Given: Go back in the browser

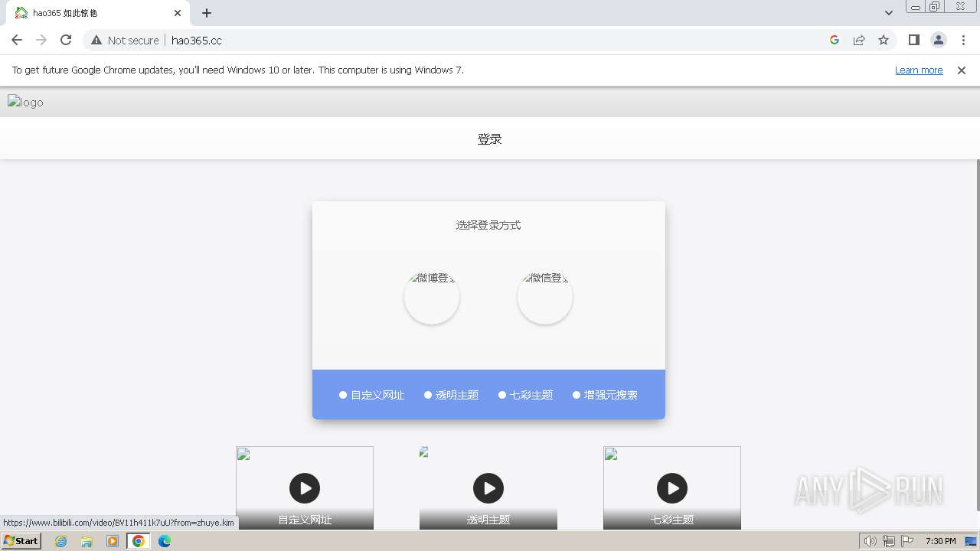Looking at the screenshot, I should coord(17,40).
